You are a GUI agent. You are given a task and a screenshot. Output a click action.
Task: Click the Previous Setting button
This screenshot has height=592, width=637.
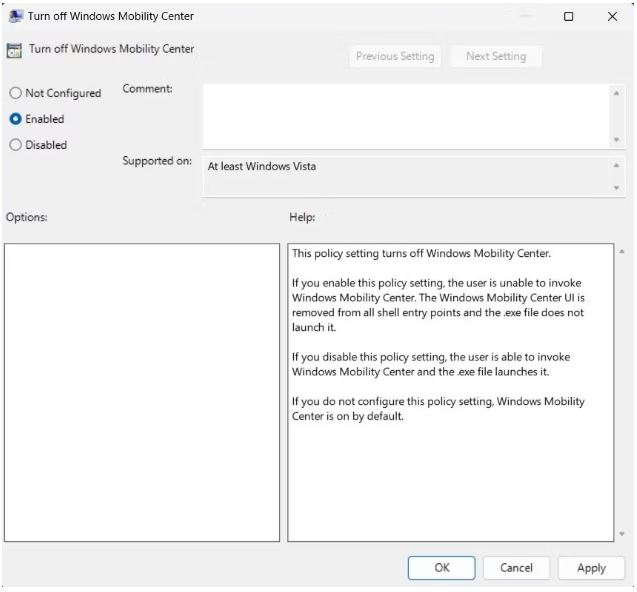point(395,56)
